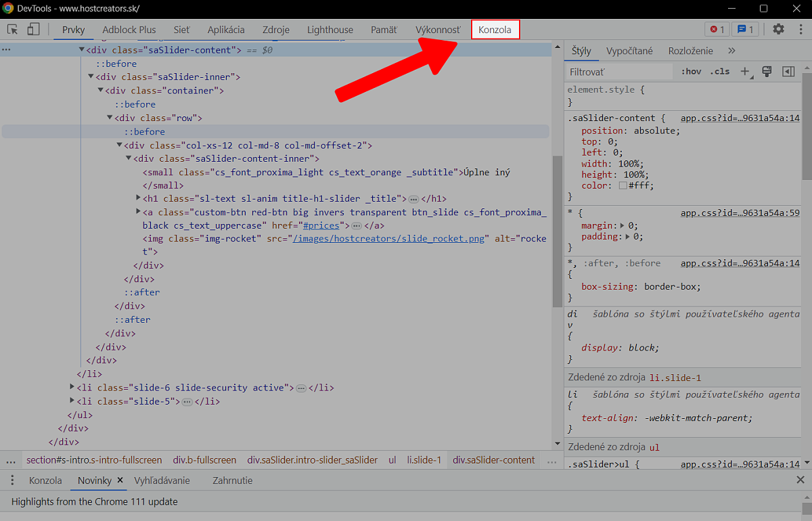Select breadcrumb div.b-fullscreen

click(x=204, y=460)
